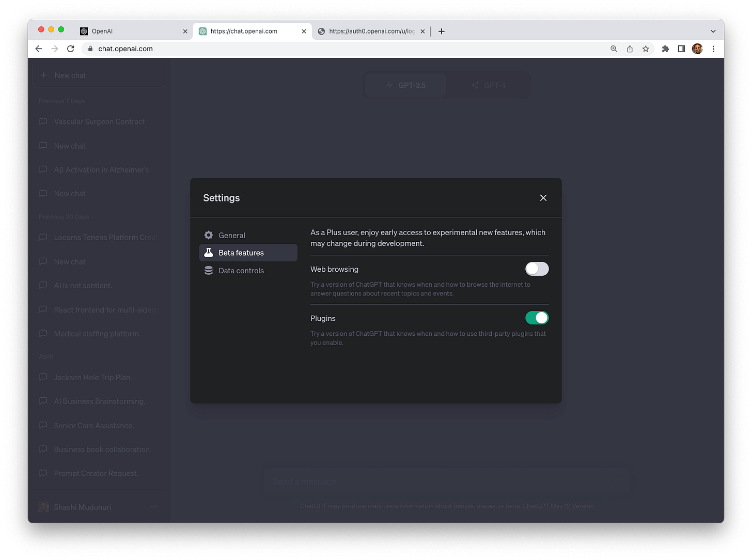
Task: Click the plus icon to start new chat
Action: (44, 75)
